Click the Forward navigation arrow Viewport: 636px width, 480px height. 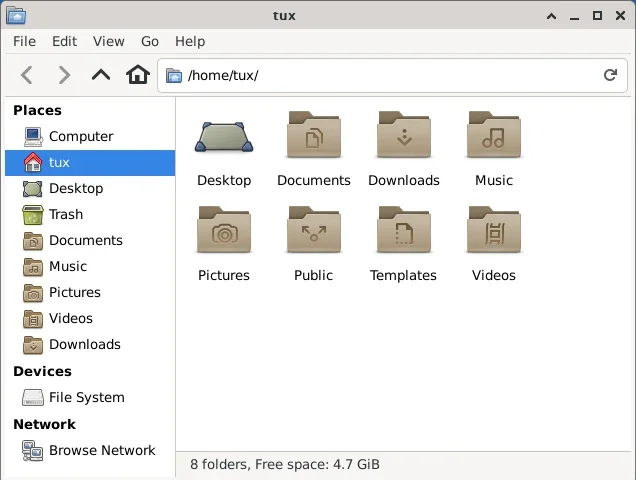point(64,75)
